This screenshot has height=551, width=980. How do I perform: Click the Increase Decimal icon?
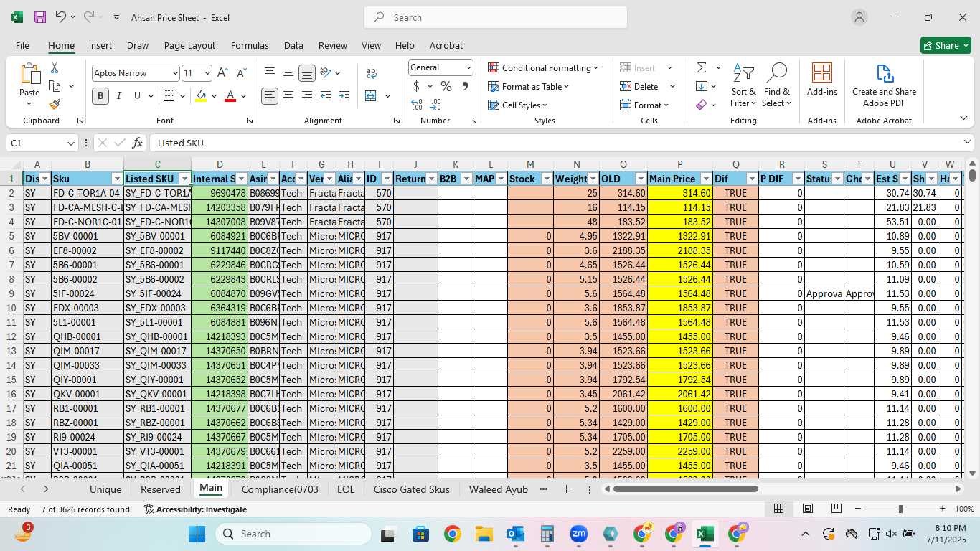(x=417, y=105)
